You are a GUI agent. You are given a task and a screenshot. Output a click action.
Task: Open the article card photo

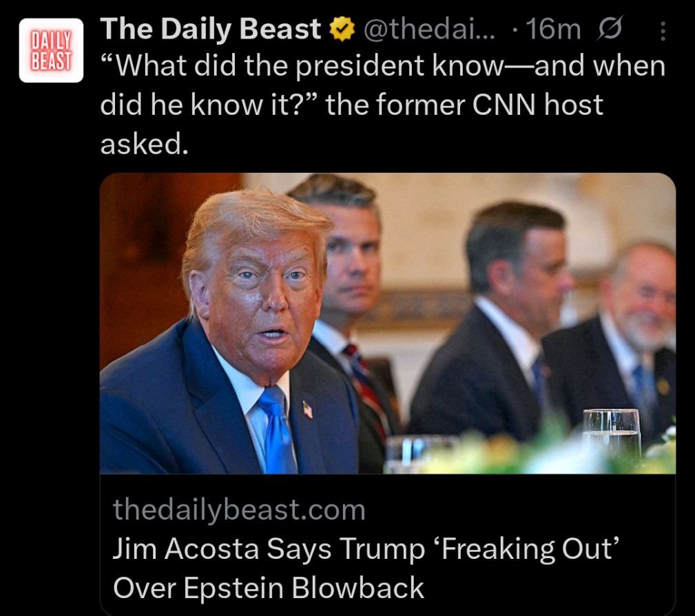tap(387, 323)
